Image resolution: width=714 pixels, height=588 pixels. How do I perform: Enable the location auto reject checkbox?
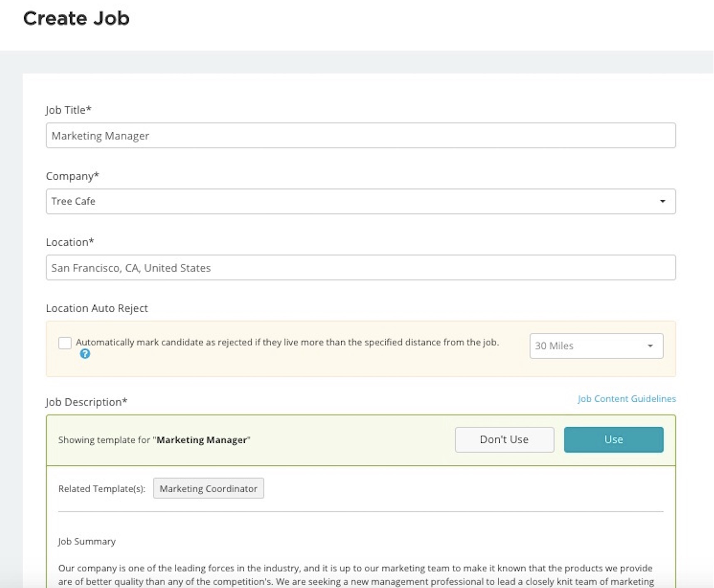65,343
